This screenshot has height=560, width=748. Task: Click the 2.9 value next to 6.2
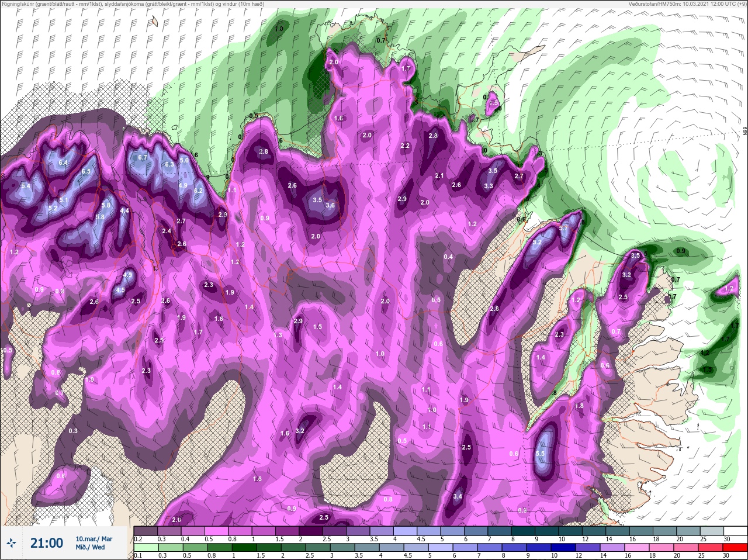[x=222, y=215]
